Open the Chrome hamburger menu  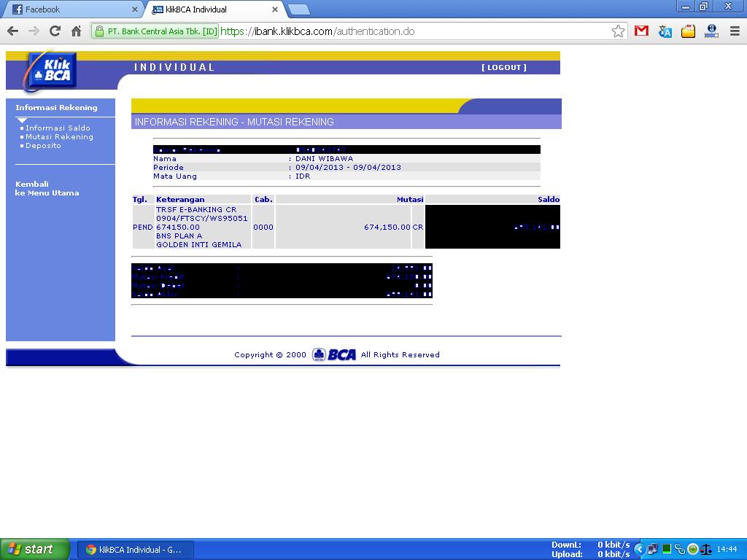735,31
